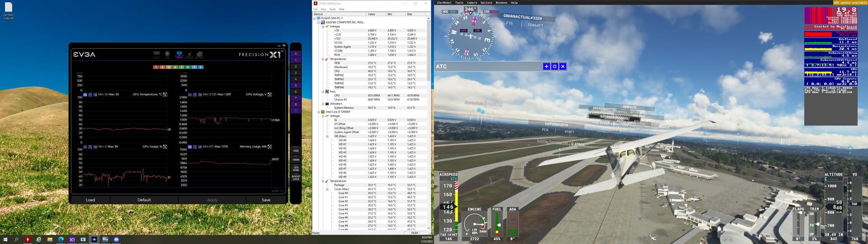Enable BOOST LOCK in Precision X1
Screen dimensions: 868x244
click(x=296, y=178)
